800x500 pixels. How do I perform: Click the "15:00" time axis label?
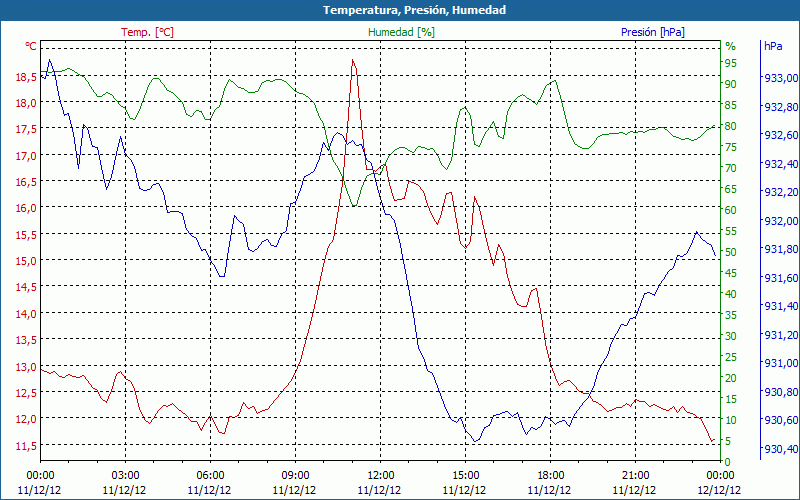tap(465, 476)
